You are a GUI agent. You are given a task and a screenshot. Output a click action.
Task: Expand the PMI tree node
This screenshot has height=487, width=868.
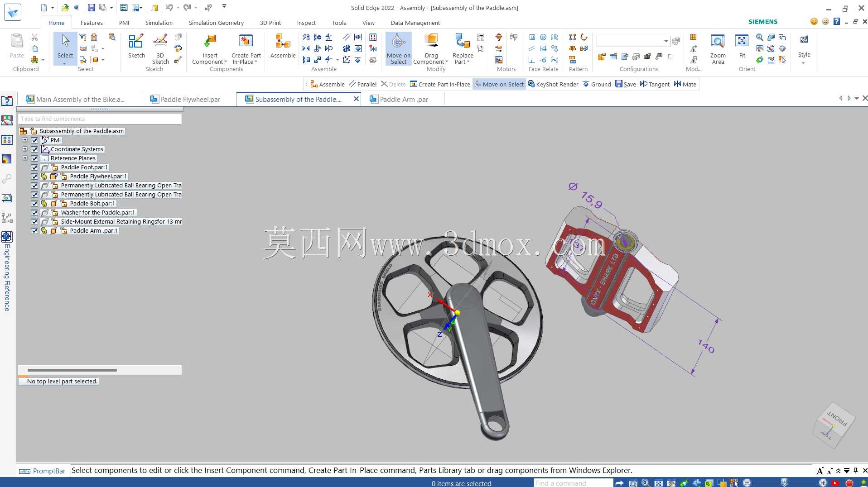click(25, 140)
